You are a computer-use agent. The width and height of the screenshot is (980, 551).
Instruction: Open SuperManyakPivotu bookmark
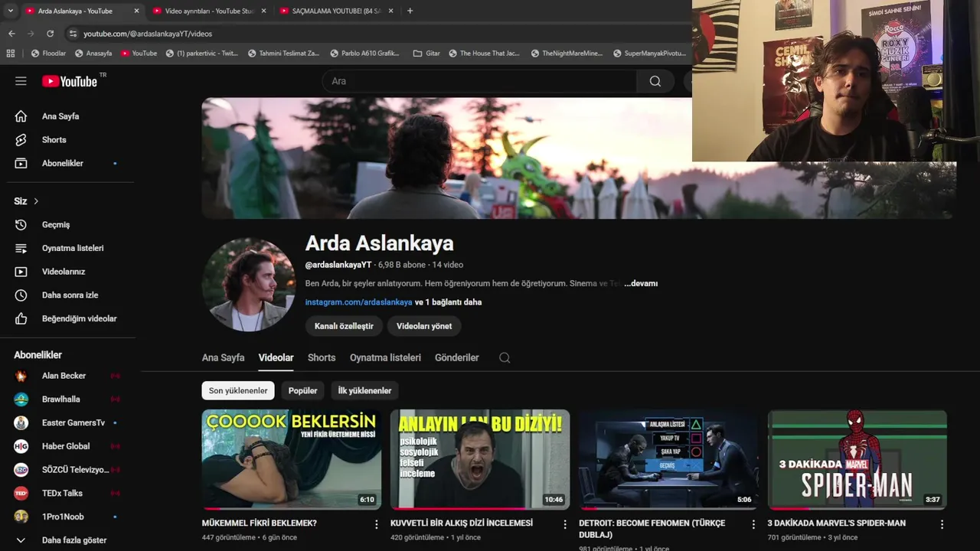650,54
